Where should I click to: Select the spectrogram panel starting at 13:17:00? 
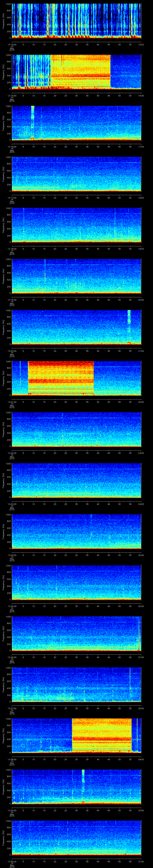point(77,174)
